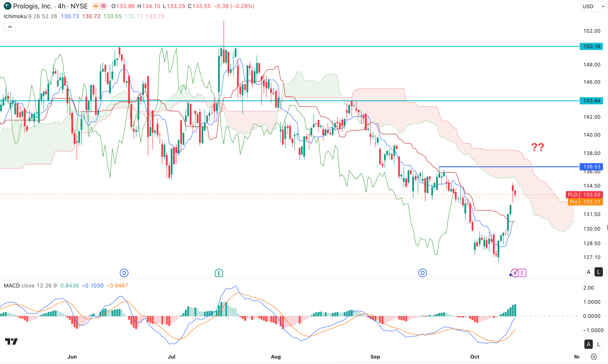Click the Ichimoku value 132.79
Viewport: 608px width, 364px height.
(x=155, y=16)
